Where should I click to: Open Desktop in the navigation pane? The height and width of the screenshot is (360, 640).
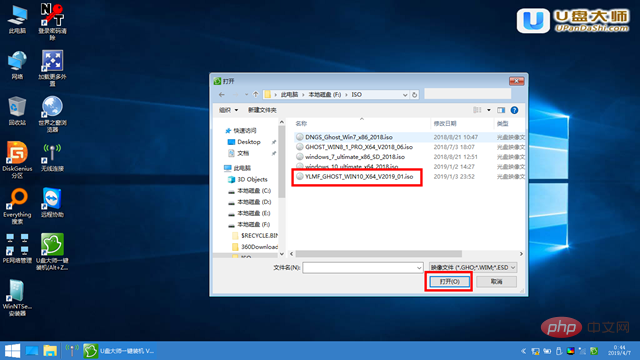coord(249,142)
